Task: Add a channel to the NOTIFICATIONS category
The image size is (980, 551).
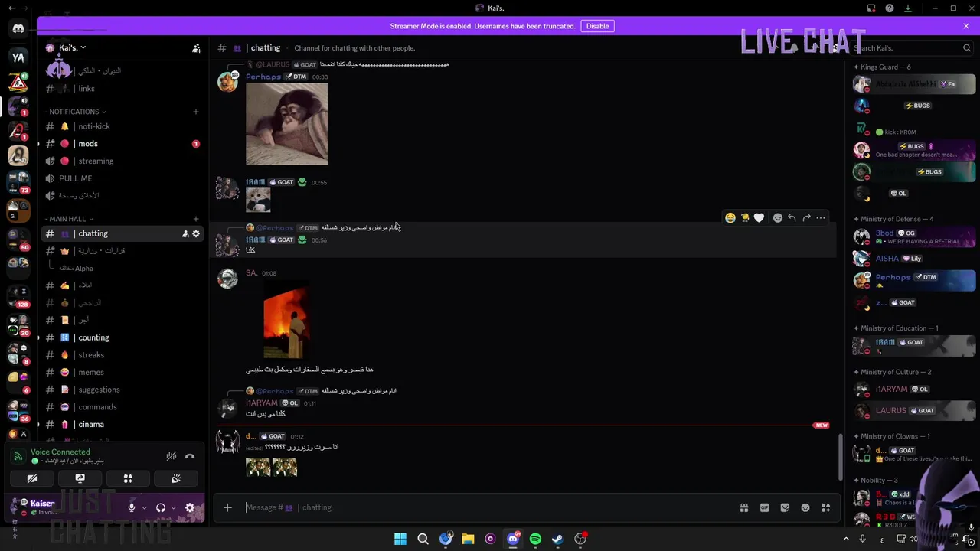Action: pyautogui.click(x=195, y=112)
